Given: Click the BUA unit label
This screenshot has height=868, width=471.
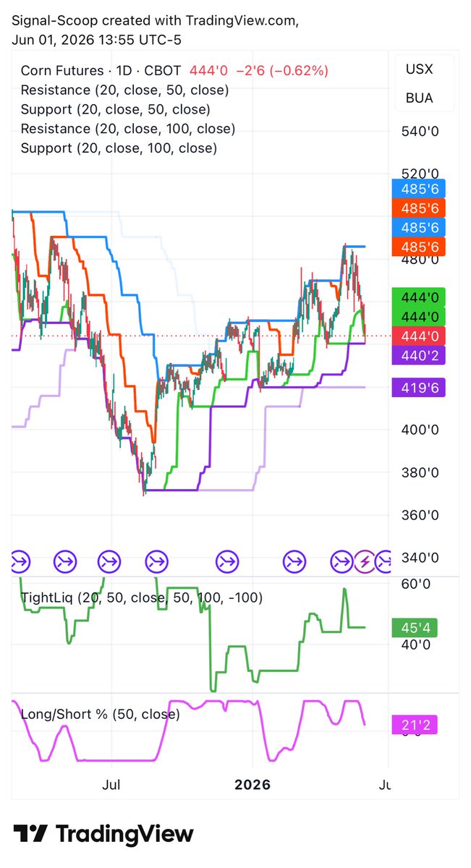Looking at the screenshot, I should click(420, 98).
